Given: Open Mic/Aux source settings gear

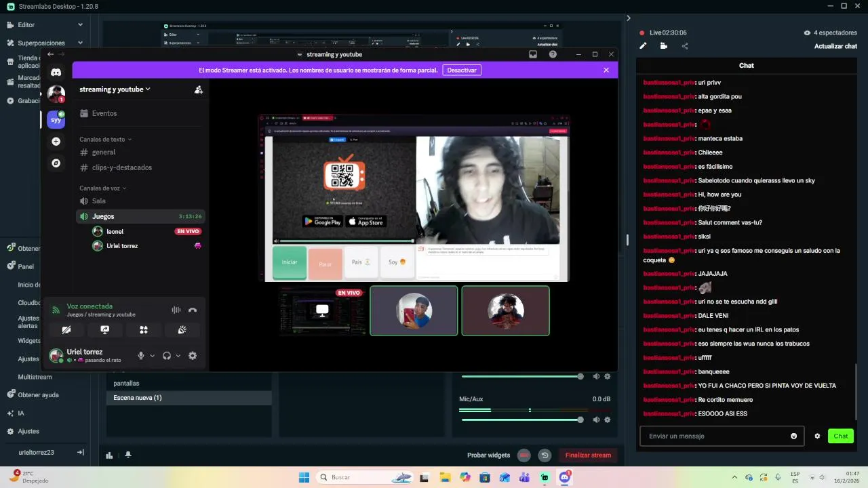Looking at the screenshot, I should pyautogui.click(x=608, y=420).
